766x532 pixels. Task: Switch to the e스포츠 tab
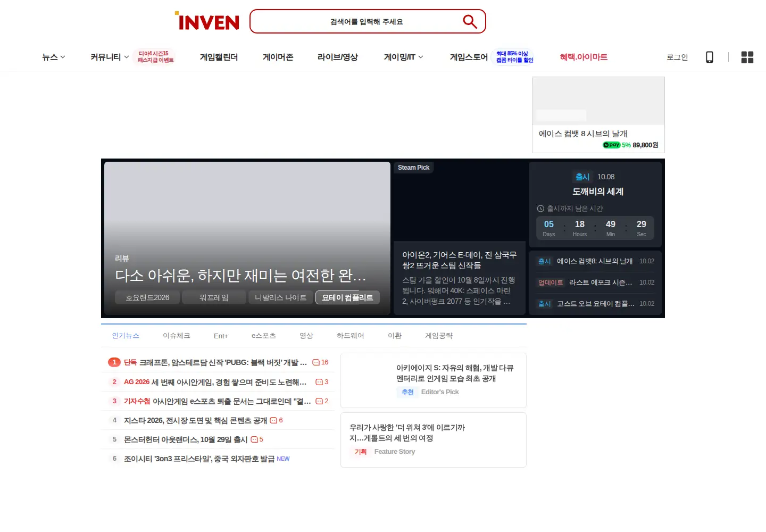click(264, 336)
